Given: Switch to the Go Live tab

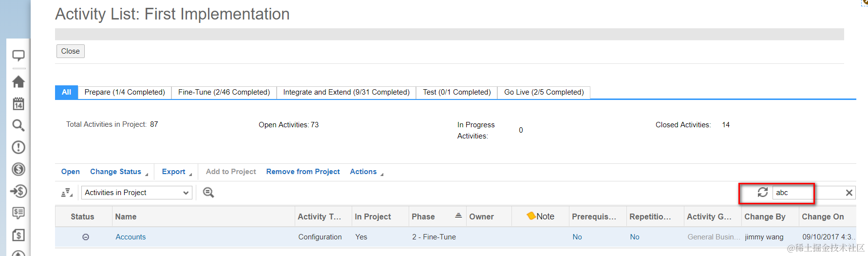Looking at the screenshot, I should [x=544, y=92].
